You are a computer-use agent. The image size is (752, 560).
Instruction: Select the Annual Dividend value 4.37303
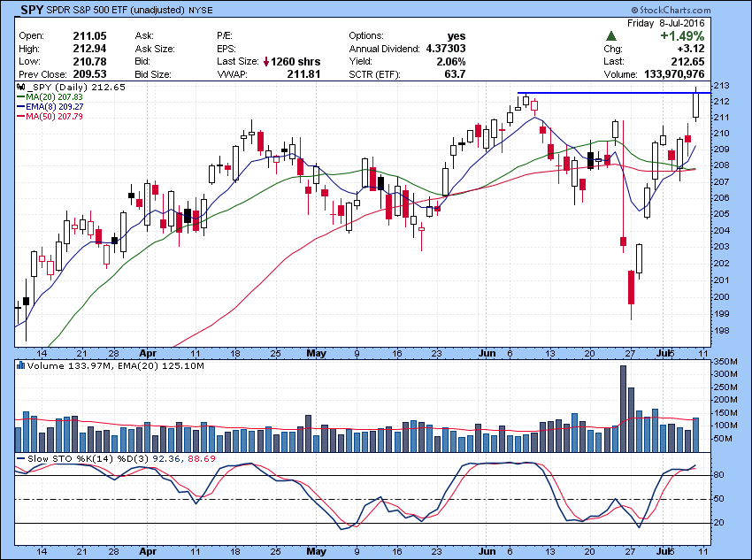(x=446, y=49)
